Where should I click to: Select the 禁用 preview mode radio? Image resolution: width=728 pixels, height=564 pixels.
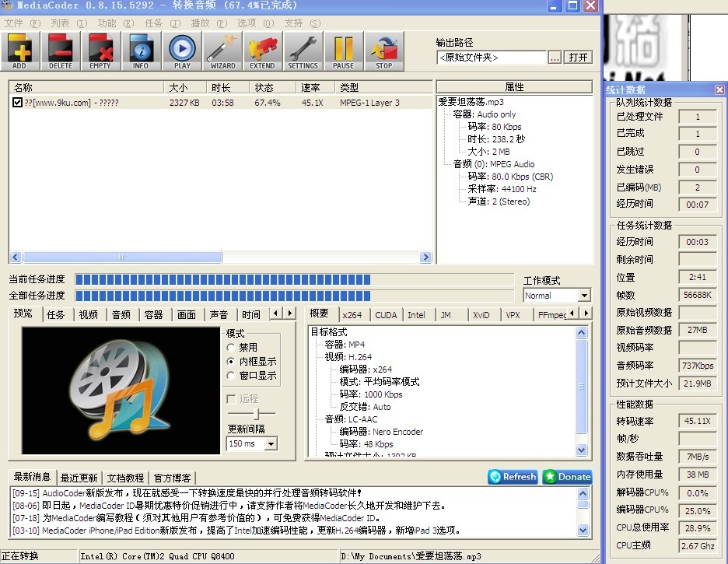pyautogui.click(x=231, y=347)
